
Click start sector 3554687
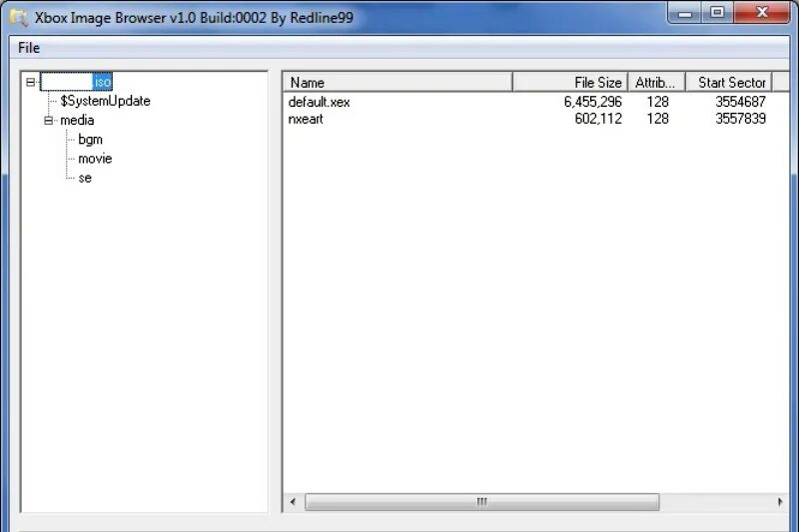[740, 102]
